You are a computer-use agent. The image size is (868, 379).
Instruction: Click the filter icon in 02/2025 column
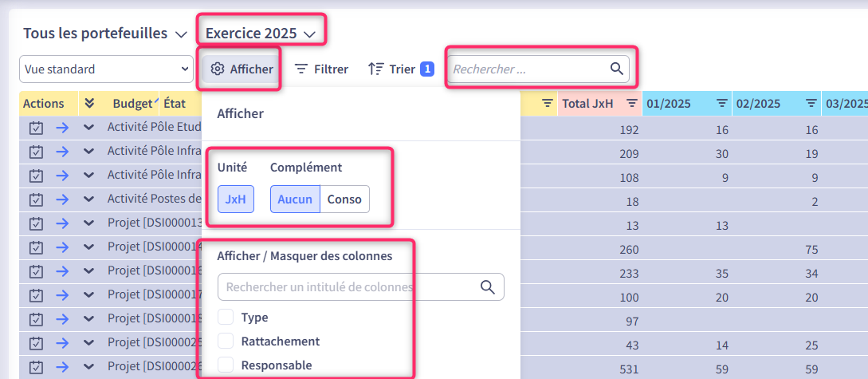[811, 103]
